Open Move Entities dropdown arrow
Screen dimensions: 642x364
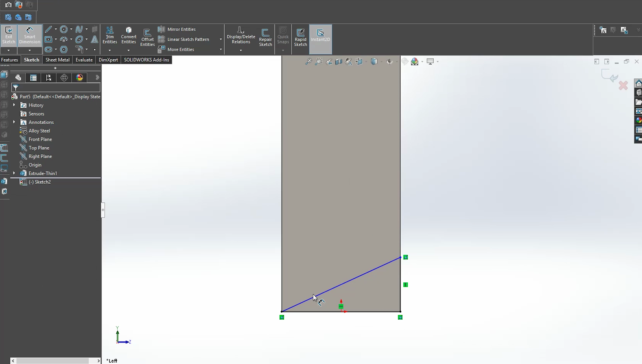[221, 49]
